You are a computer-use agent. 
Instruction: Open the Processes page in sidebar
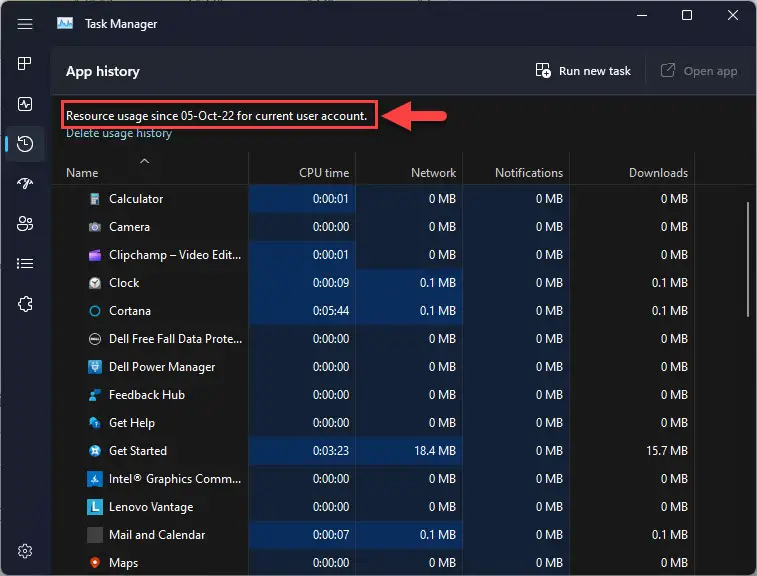[25, 63]
